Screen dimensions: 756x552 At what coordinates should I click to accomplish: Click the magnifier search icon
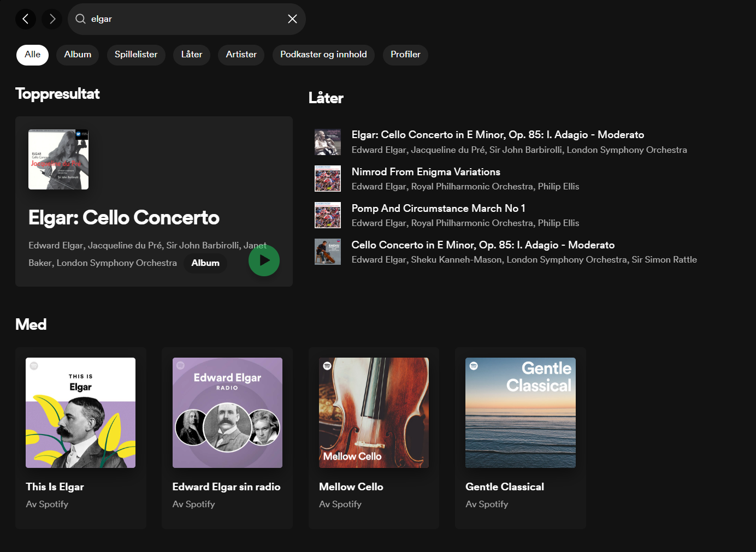pos(80,19)
